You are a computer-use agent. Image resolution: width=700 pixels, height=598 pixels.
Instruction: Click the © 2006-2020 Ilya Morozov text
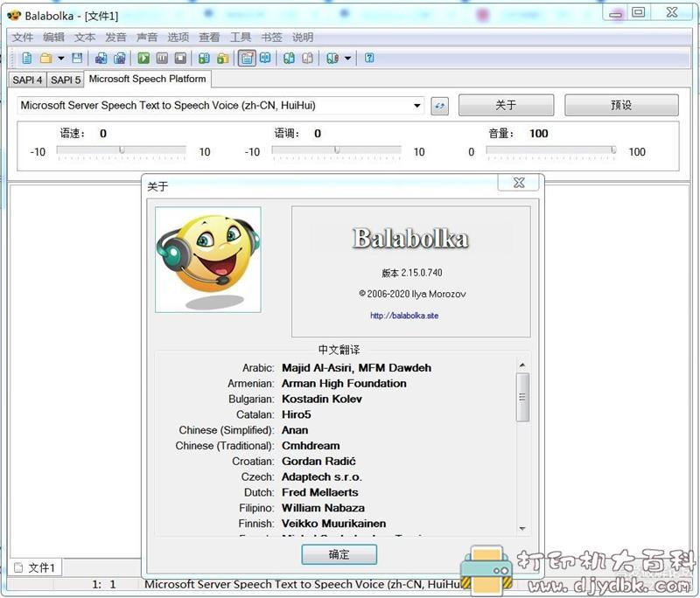pyautogui.click(x=412, y=294)
